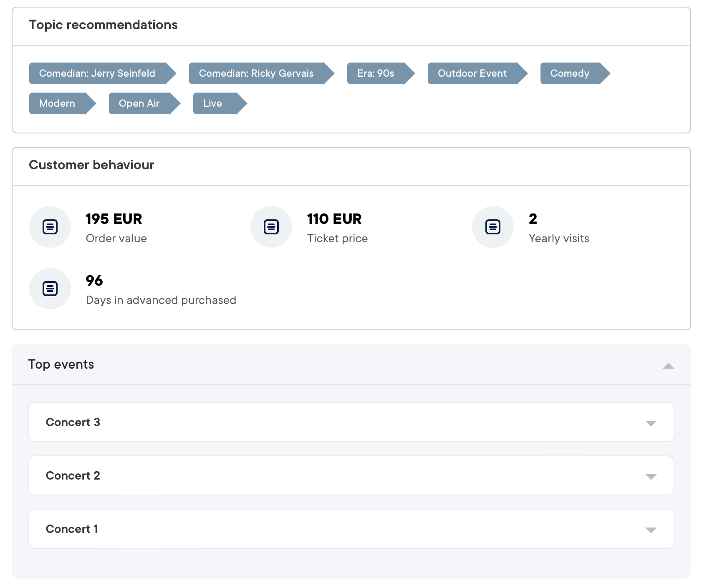Click the Days in advanced purchased icon
This screenshot has width=702, height=588.
coord(50,288)
